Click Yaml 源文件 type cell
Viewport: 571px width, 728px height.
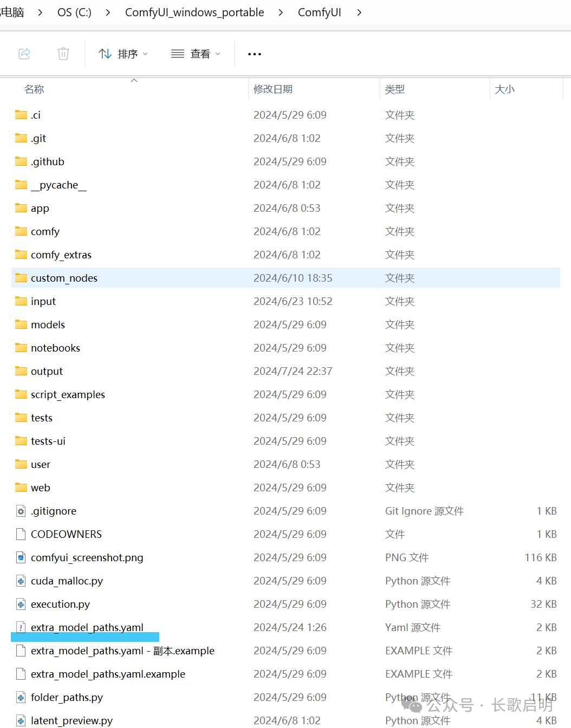click(x=412, y=627)
